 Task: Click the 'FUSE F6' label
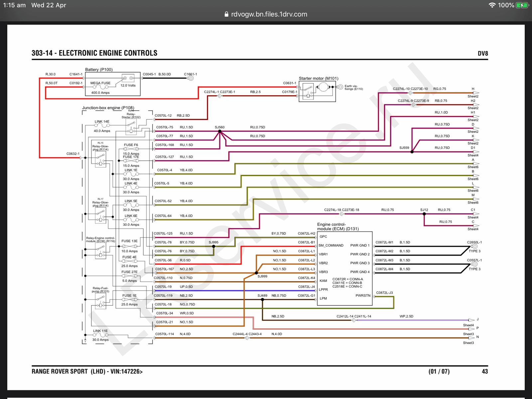pos(131,145)
